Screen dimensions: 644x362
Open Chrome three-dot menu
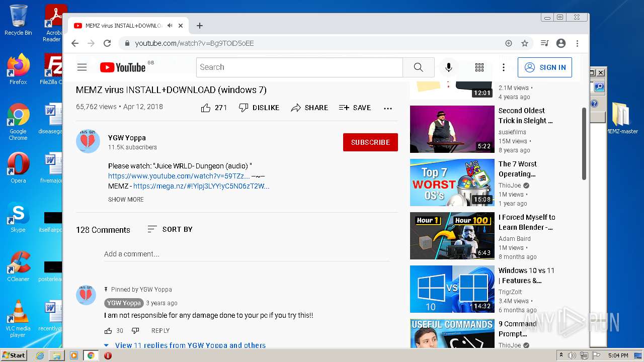(x=578, y=43)
